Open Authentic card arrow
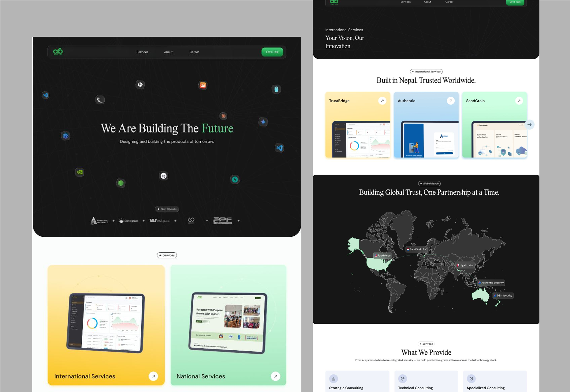Viewport: 570px width, 392px height. coord(451,101)
